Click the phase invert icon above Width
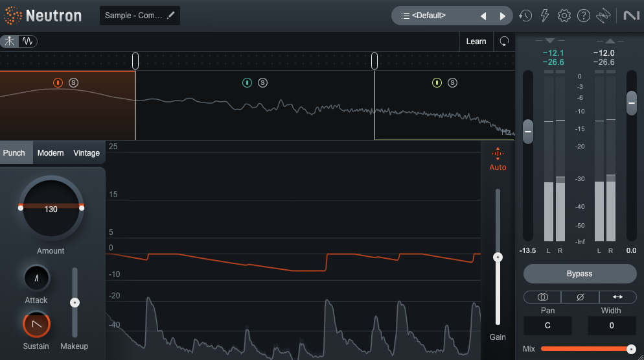Image resolution: width=644 pixels, height=360 pixels. (x=580, y=296)
